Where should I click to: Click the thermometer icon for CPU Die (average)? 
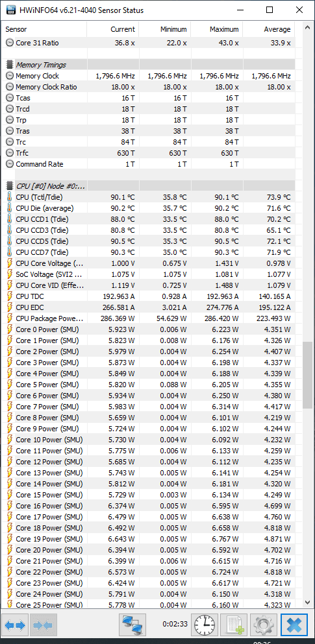10,208
